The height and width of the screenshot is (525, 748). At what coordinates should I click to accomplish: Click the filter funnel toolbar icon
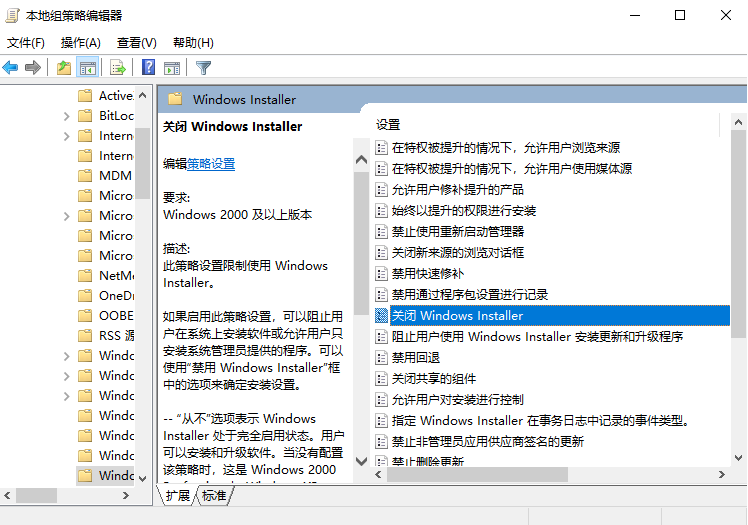(x=203, y=68)
